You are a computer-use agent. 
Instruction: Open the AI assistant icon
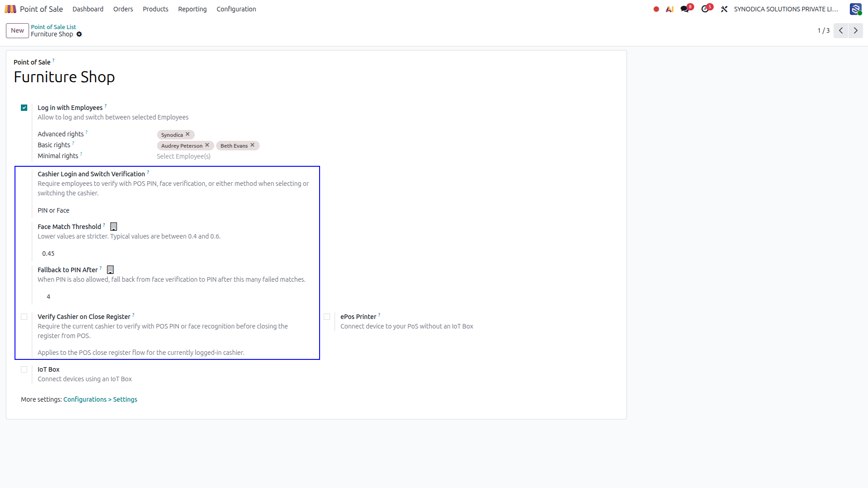(x=670, y=9)
